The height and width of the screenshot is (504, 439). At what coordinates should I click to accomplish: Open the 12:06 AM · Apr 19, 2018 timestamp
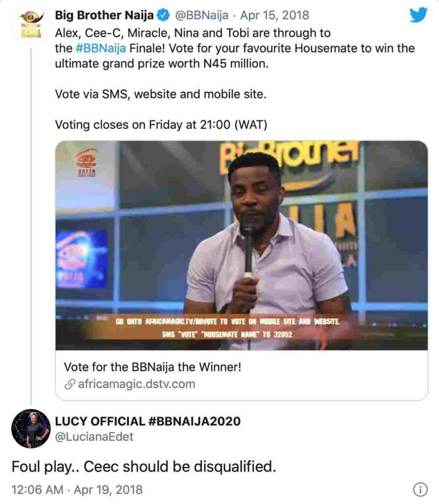(x=77, y=490)
